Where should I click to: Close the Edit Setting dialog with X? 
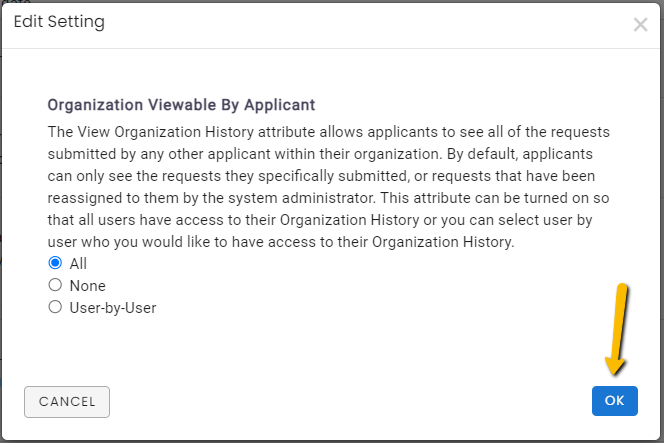(x=640, y=25)
